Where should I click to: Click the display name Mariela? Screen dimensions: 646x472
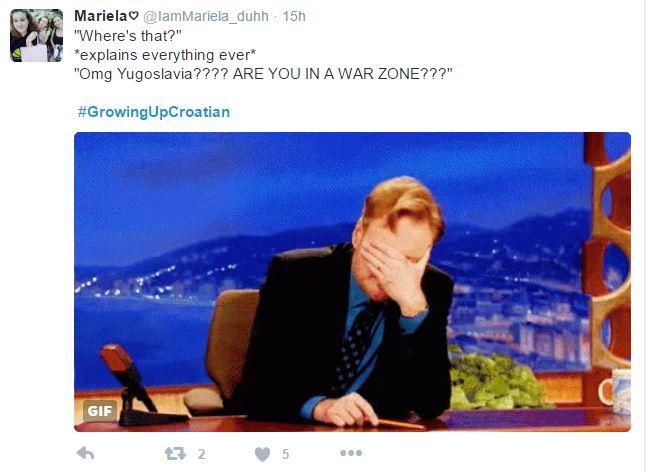pos(101,16)
